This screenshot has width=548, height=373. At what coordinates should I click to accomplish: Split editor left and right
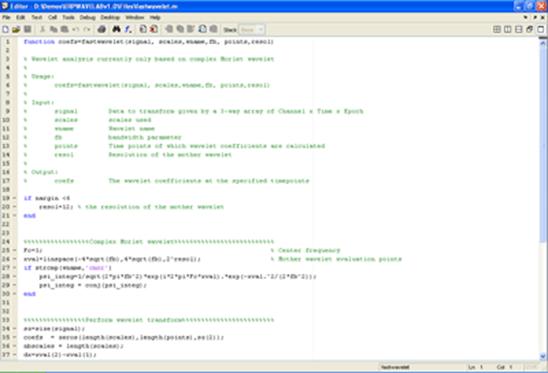tap(507, 29)
